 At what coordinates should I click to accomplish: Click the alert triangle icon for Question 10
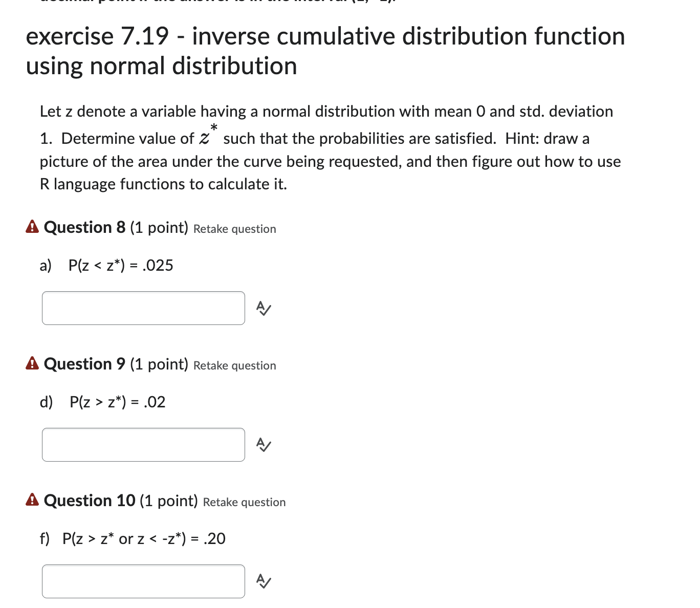tap(32, 500)
